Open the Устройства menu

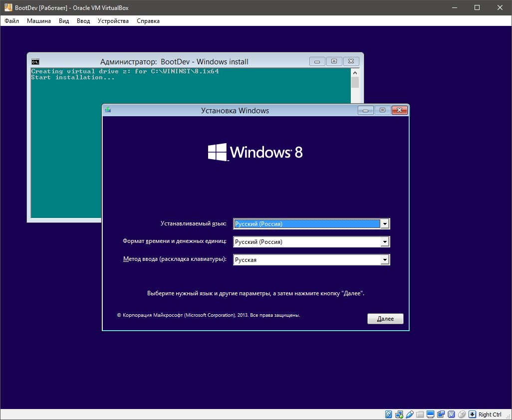click(113, 21)
